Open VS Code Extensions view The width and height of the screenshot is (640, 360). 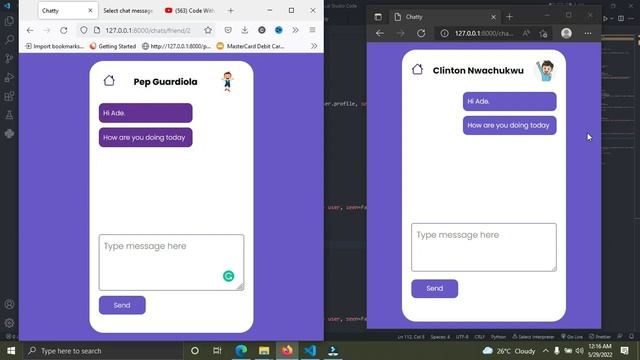9,96
